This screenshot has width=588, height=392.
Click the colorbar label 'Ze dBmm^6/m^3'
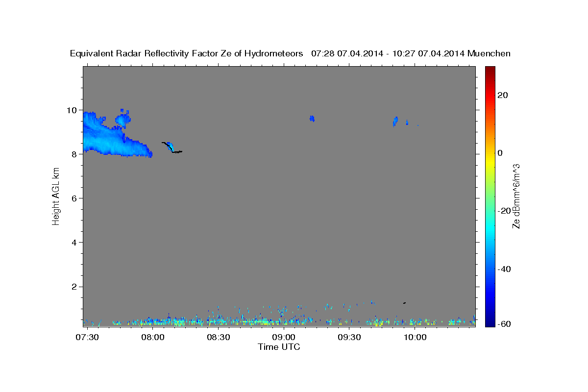tap(515, 196)
